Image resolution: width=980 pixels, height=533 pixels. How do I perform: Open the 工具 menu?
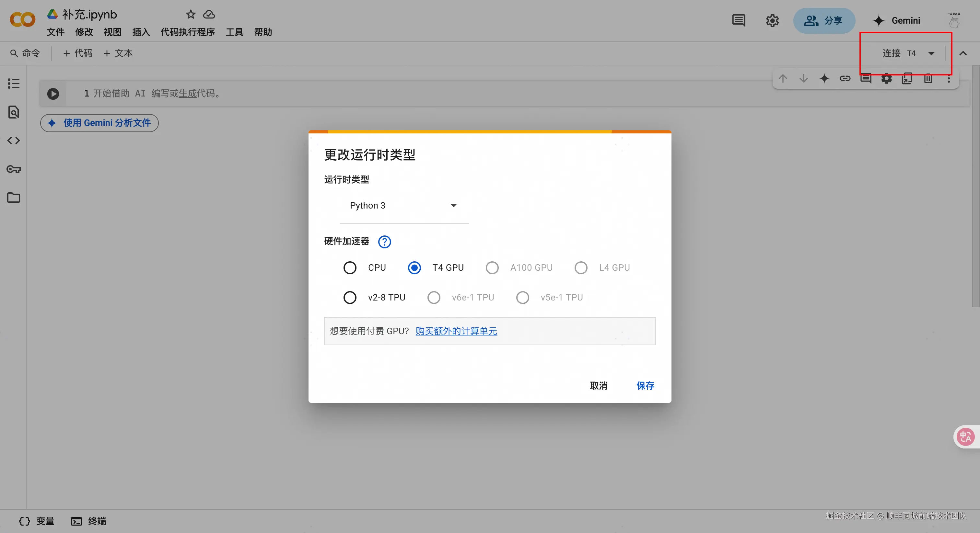[x=234, y=32]
